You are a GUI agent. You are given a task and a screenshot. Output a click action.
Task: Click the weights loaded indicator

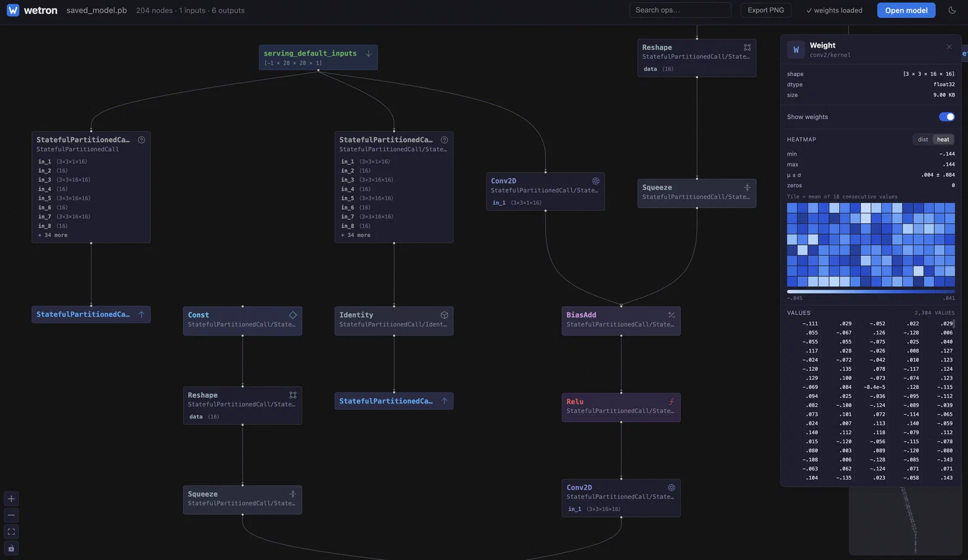coord(834,10)
